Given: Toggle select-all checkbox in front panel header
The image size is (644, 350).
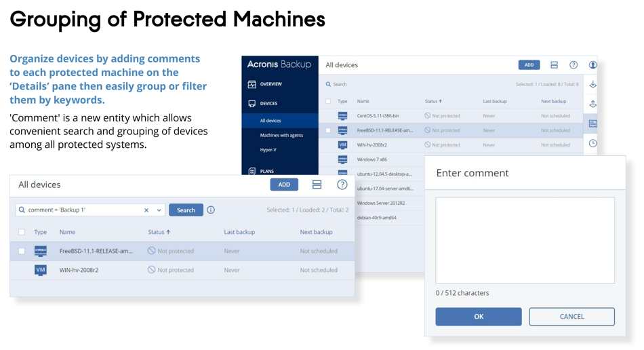Looking at the screenshot, I should click(22, 232).
